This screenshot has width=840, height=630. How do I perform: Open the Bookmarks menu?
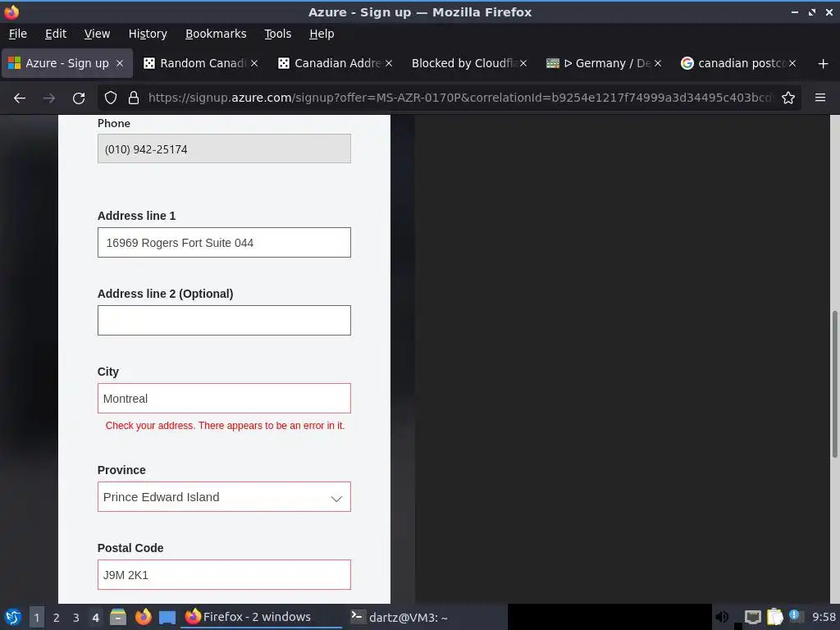pyautogui.click(x=216, y=34)
